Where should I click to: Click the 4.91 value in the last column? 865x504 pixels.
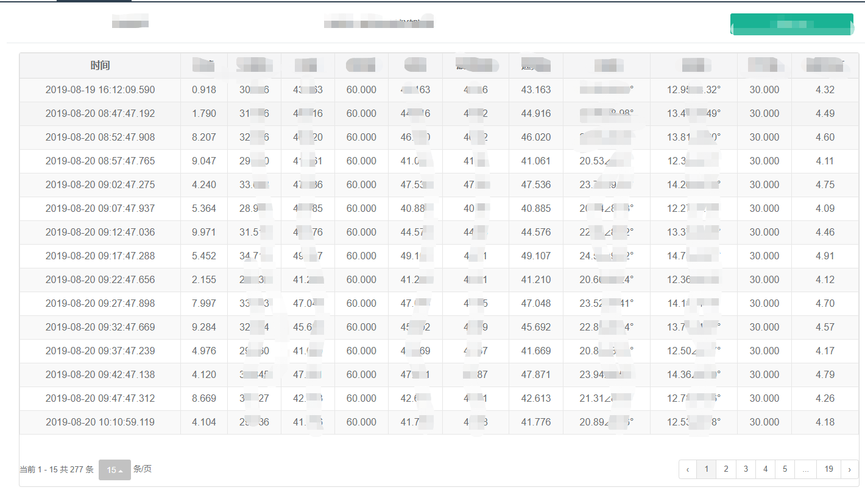click(x=825, y=256)
